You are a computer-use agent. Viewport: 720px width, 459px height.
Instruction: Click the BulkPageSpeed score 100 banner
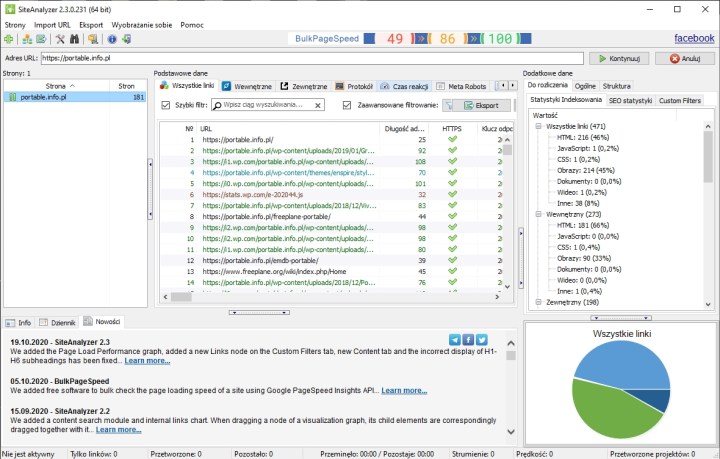coord(500,39)
